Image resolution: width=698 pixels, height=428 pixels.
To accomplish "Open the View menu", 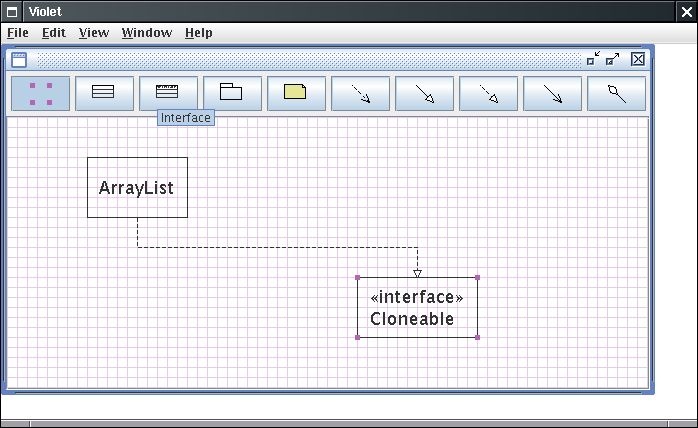I will pos(94,33).
